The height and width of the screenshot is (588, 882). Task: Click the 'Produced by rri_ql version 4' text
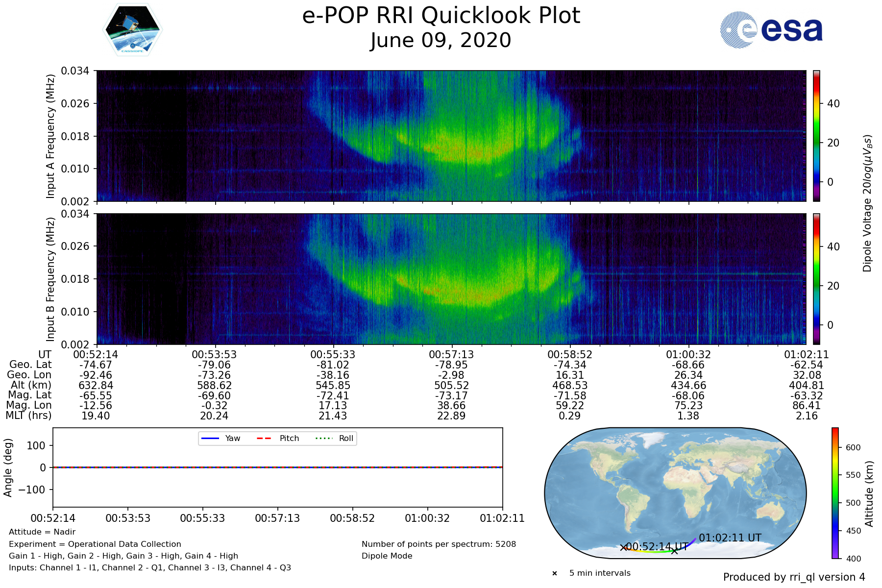(794, 577)
